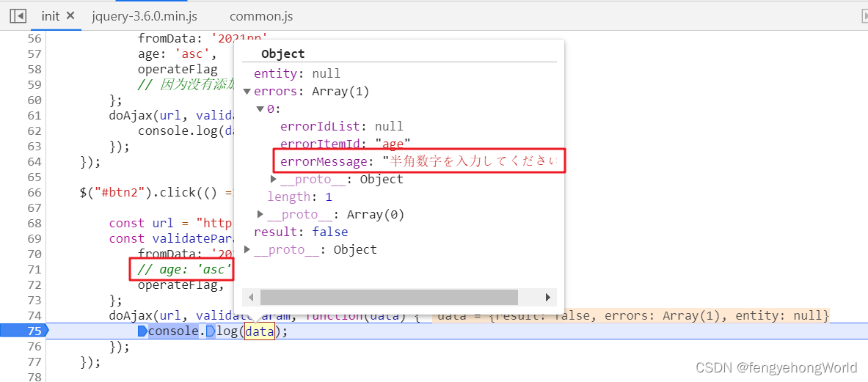868x382 pixels.
Task: Click the length: 1 property
Action: [299, 196]
